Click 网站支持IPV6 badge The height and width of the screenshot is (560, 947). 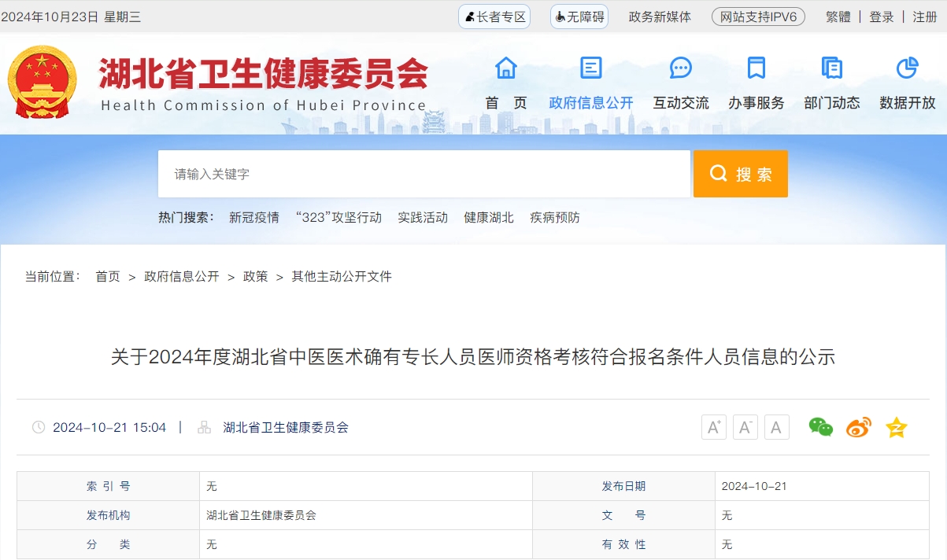click(x=758, y=17)
